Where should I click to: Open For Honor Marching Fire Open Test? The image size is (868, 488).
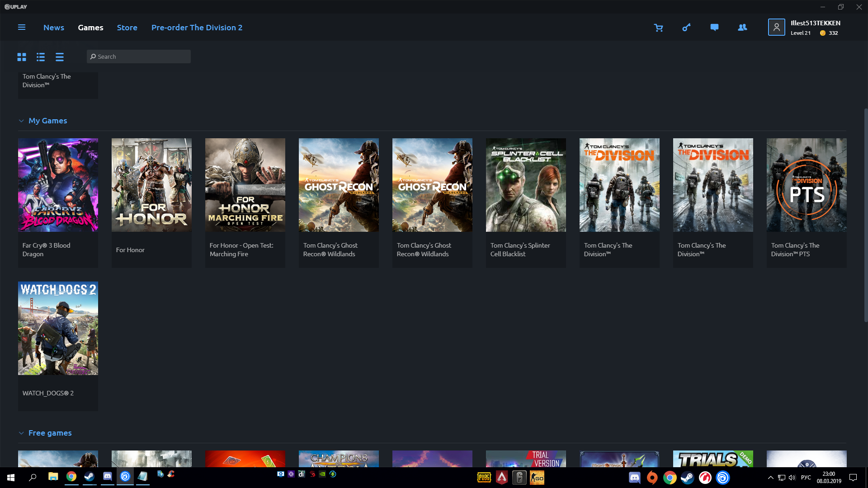pos(245,185)
